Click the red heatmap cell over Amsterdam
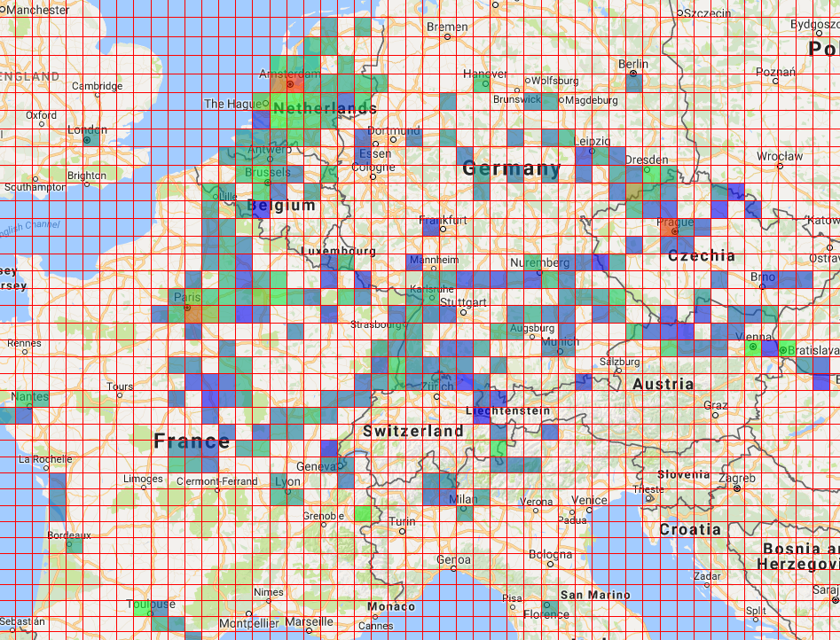The image size is (840, 640). 295,83
